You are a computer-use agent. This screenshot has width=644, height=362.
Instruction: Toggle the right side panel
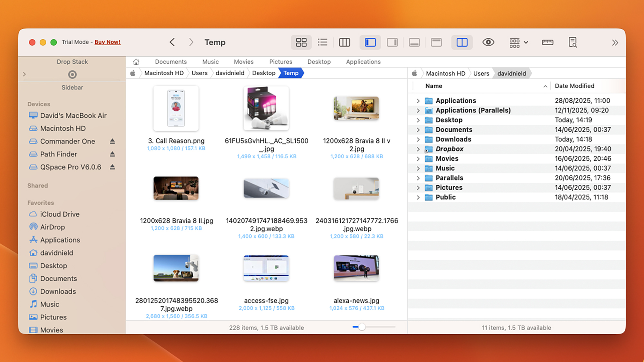392,42
